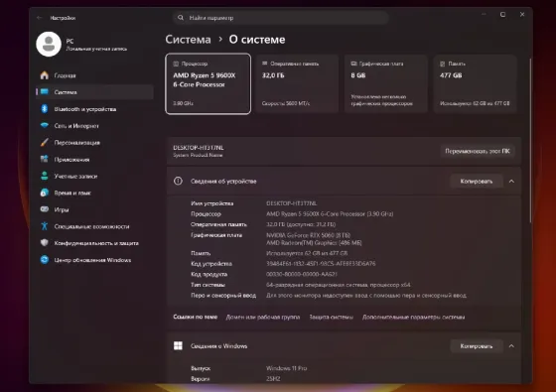
Task: Click the RAM icon in Оперативная память card
Action: (x=264, y=64)
